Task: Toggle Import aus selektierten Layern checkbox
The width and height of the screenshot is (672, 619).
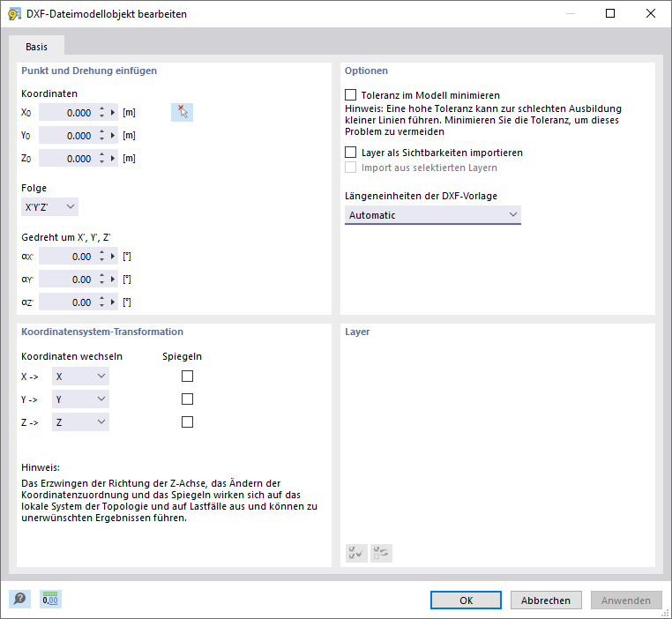Action: coord(351,167)
